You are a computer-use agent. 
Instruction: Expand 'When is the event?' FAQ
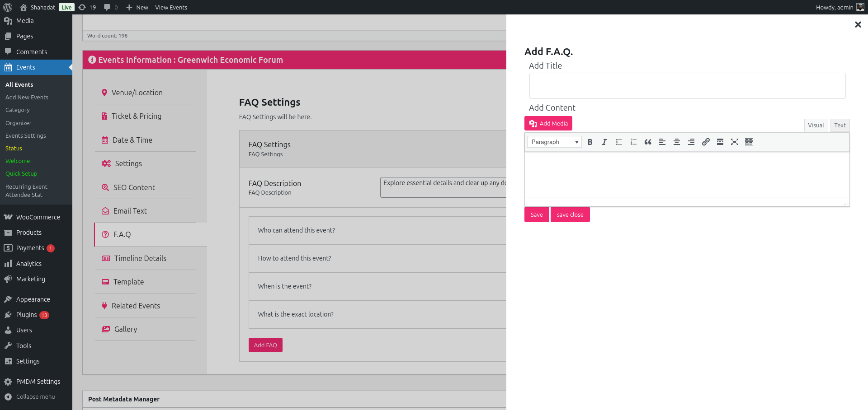[377, 286]
